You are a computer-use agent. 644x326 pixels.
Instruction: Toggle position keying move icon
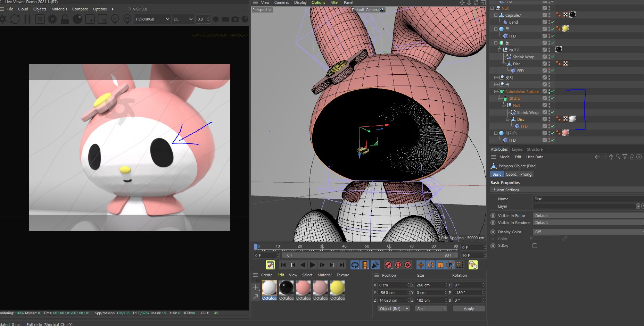(421, 265)
